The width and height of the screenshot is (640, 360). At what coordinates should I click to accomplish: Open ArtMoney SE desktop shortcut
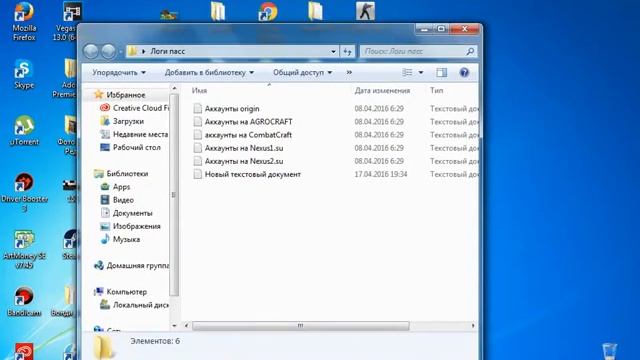click(24, 249)
